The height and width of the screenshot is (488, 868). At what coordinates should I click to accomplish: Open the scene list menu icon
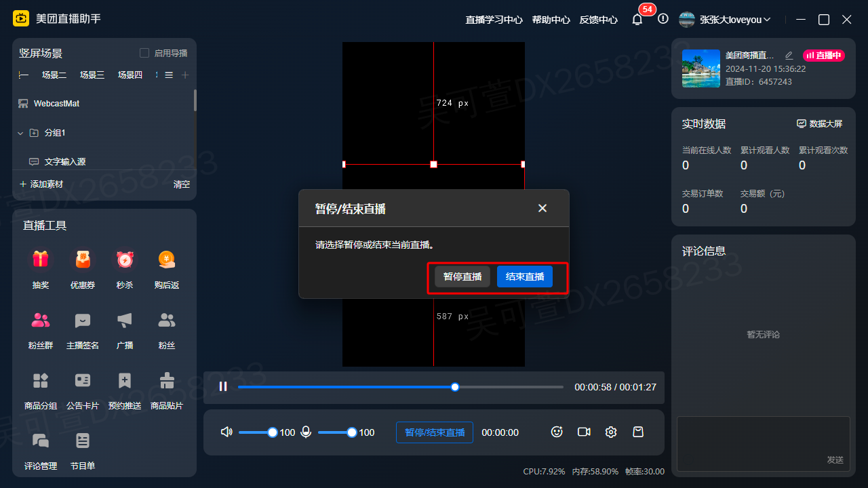pos(169,75)
